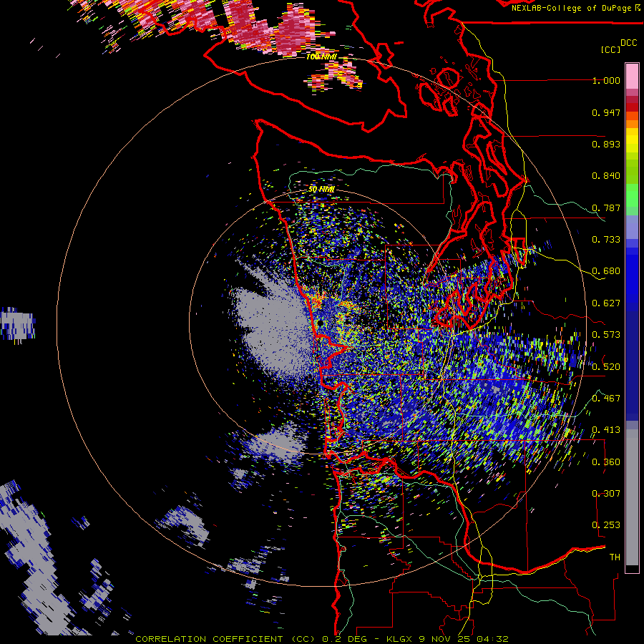
Task: Click the 9 NOV 25 date text
Action: (x=445, y=639)
